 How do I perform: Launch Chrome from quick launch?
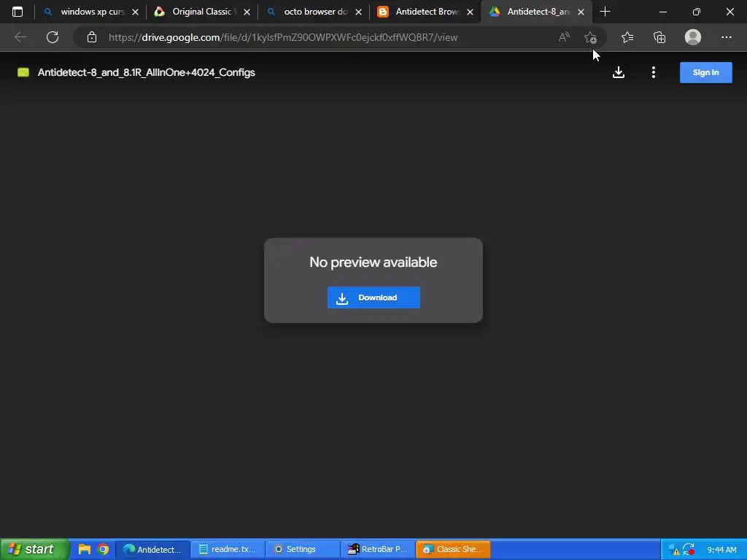tap(103, 550)
